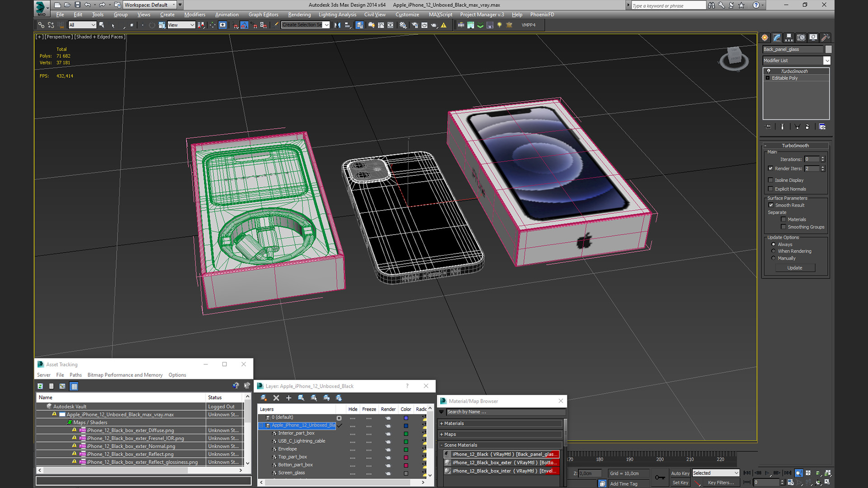Enable Separate by Smoothing Groups checkbox
868x488 pixels.
pos(783,227)
